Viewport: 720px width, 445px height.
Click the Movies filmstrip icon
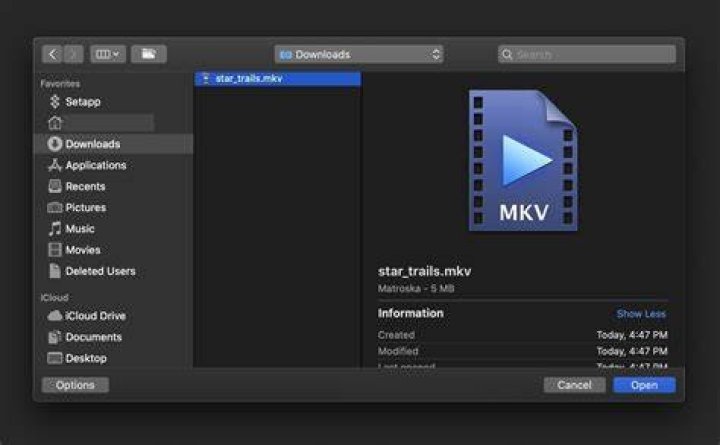(x=55, y=250)
